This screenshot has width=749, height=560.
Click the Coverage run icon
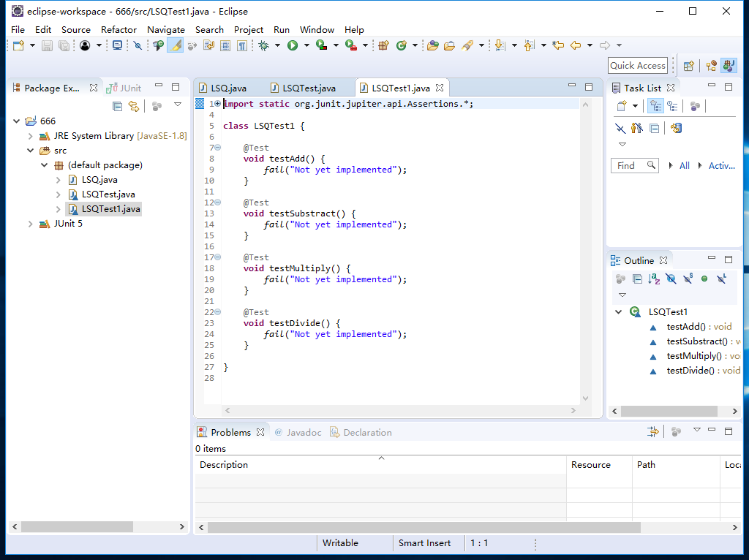[322, 45]
